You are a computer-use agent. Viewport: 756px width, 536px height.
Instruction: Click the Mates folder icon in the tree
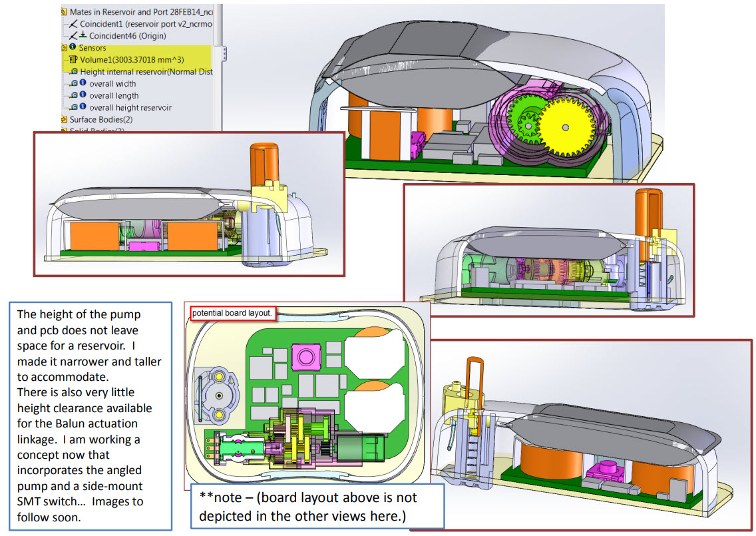click(64, 11)
